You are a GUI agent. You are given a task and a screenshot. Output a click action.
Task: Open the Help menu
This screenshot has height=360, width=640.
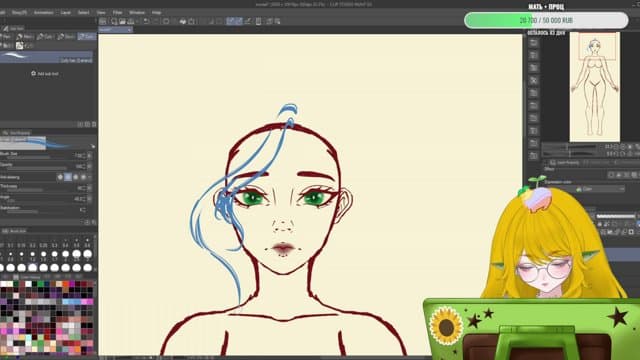pos(156,13)
